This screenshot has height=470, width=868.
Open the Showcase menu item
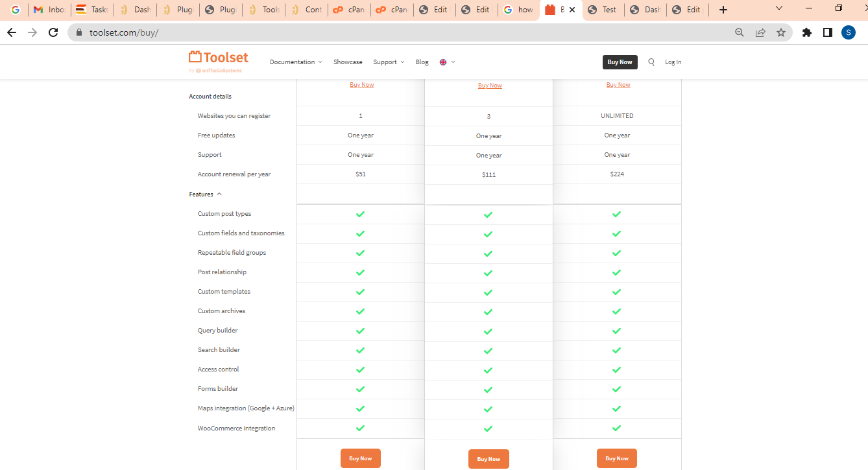tap(348, 62)
